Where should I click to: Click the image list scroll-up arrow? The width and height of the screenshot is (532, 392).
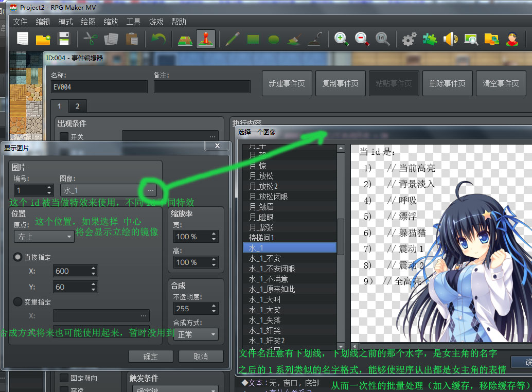click(x=341, y=148)
